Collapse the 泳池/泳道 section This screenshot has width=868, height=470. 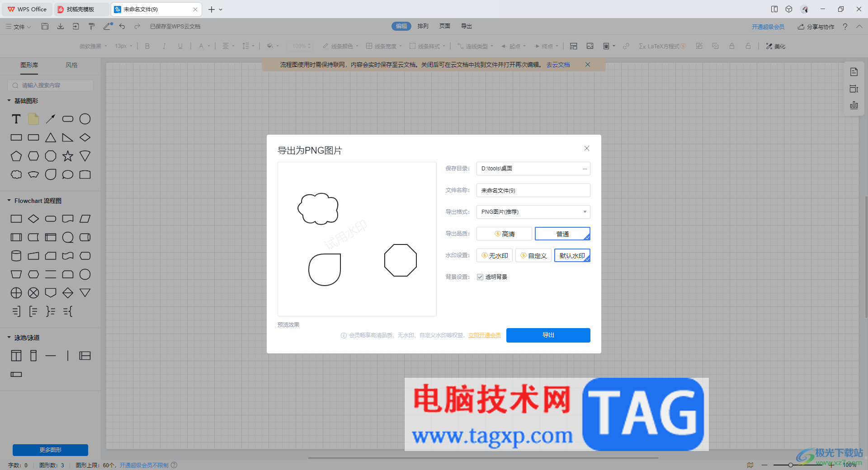[x=9, y=338]
